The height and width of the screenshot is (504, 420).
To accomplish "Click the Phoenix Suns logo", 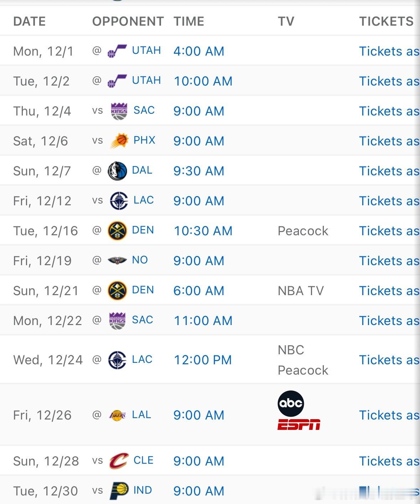I will pyautogui.click(x=119, y=141).
